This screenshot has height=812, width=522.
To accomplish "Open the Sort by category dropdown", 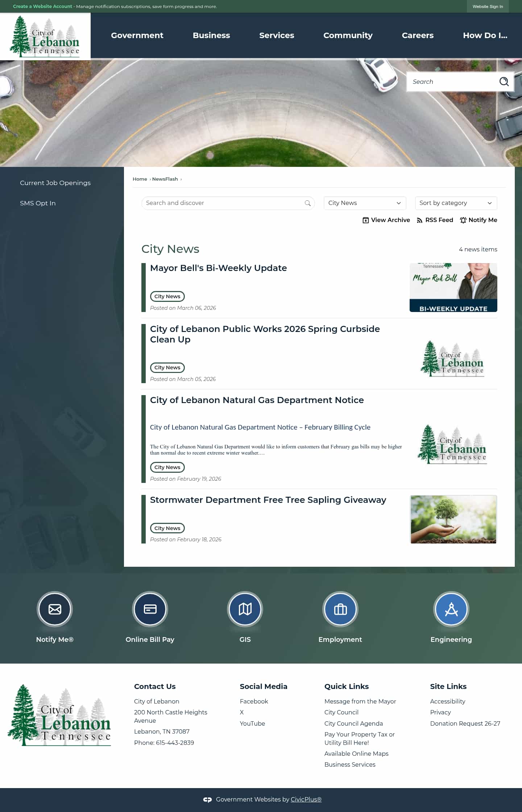I will (x=456, y=203).
